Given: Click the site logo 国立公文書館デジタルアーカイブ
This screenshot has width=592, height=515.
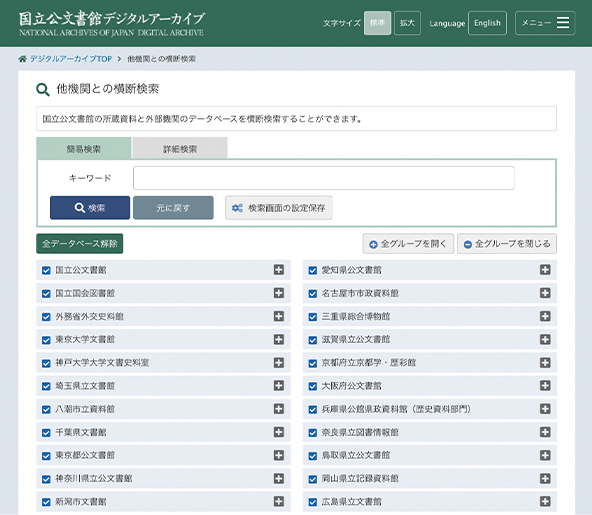Looking at the screenshot, I should 111,23.
